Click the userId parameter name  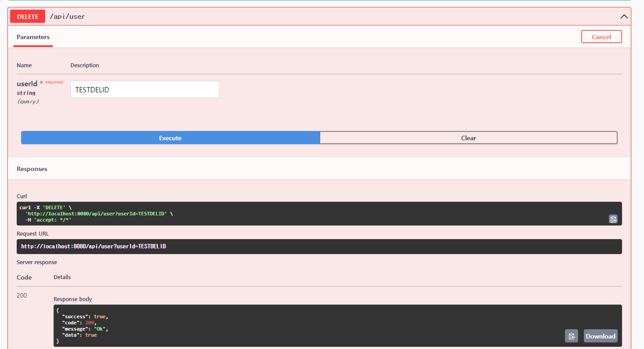click(x=27, y=84)
